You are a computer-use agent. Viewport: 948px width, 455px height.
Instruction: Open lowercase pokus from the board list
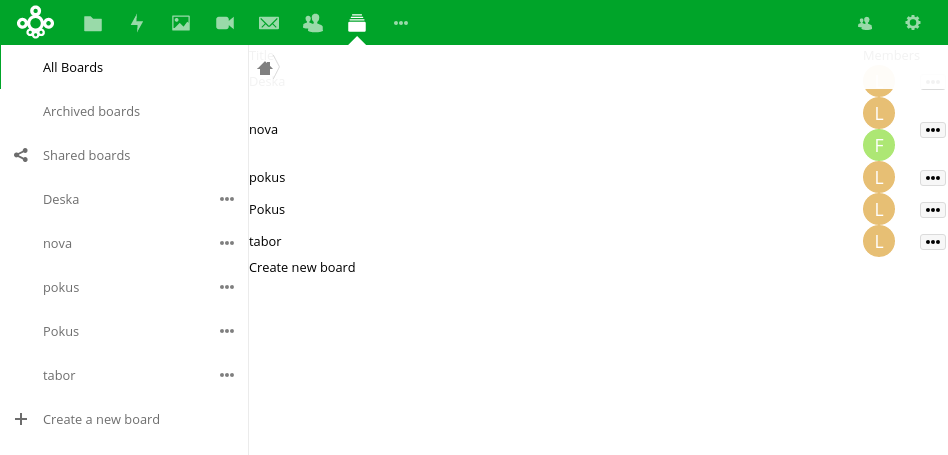[x=267, y=178]
